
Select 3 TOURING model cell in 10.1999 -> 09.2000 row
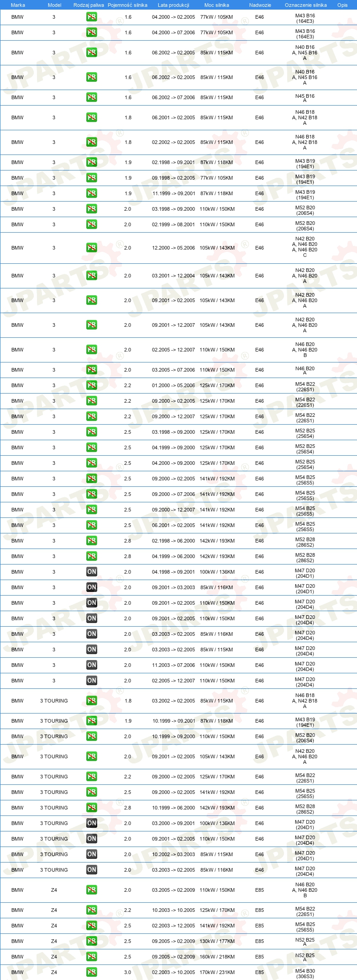(54, 736)
